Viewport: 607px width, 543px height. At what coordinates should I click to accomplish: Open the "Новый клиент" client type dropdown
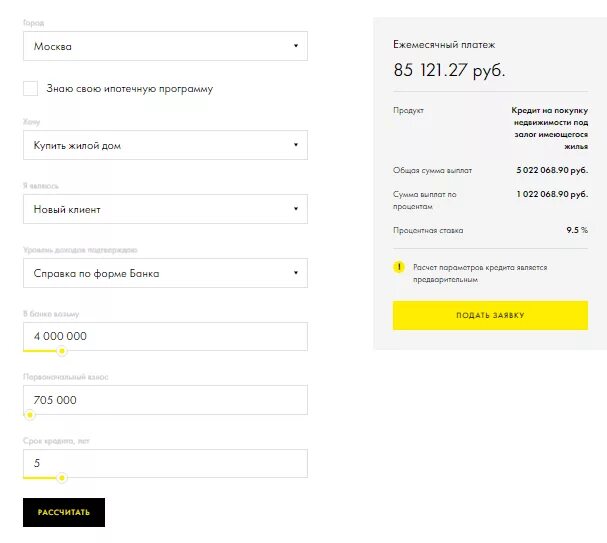[165, 209]
